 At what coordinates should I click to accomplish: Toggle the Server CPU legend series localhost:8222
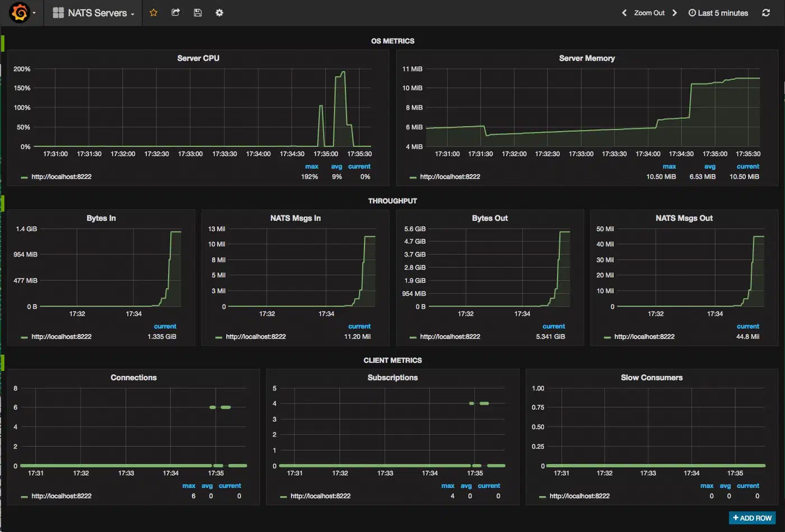pyautogui.click(x=61, y=177)
